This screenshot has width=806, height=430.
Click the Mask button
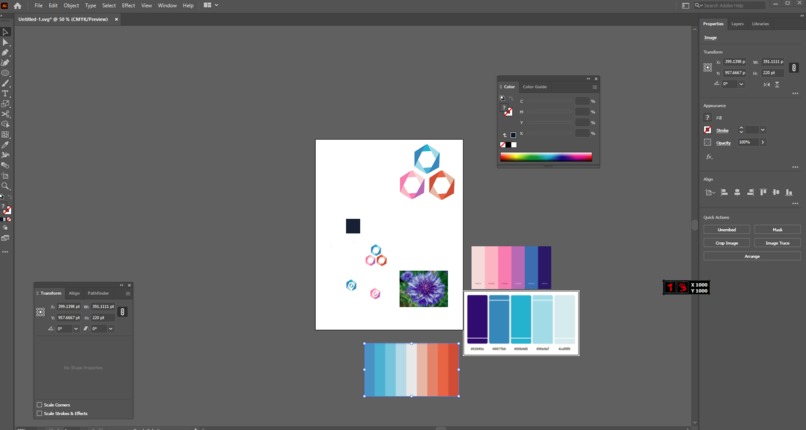777,230
